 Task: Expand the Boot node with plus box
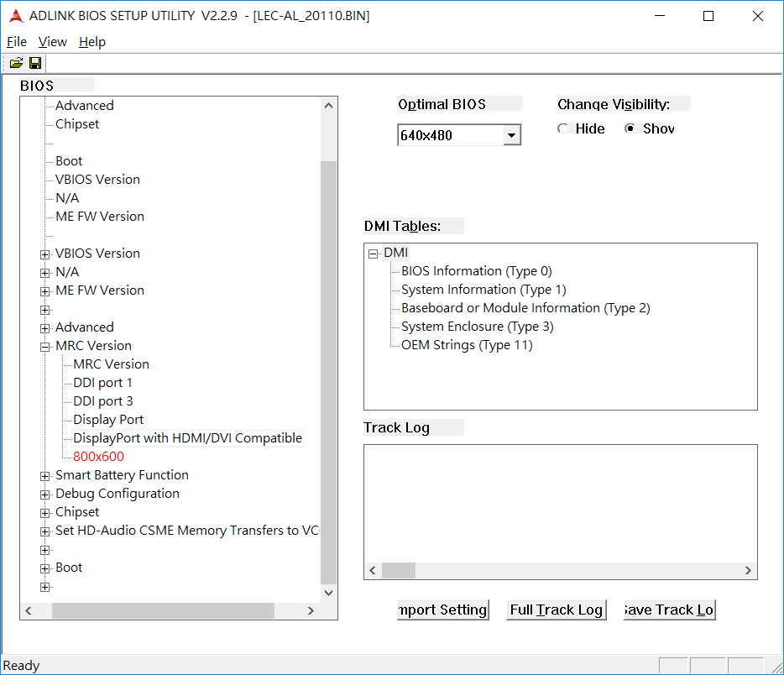(x=45, y=569)
